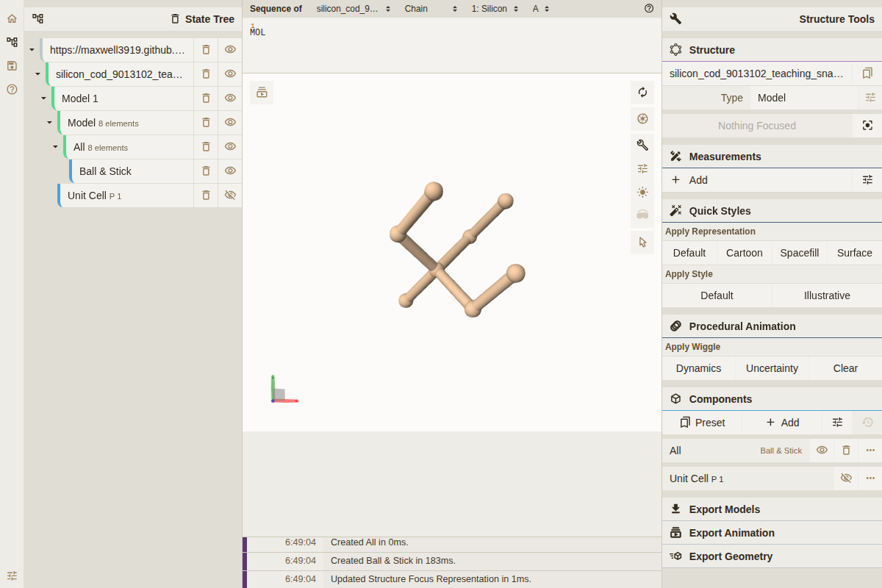The height and width of the screenshot is (588, 882).
Task: Apply the Spacefill representation
Action: (x=800, y=253)
